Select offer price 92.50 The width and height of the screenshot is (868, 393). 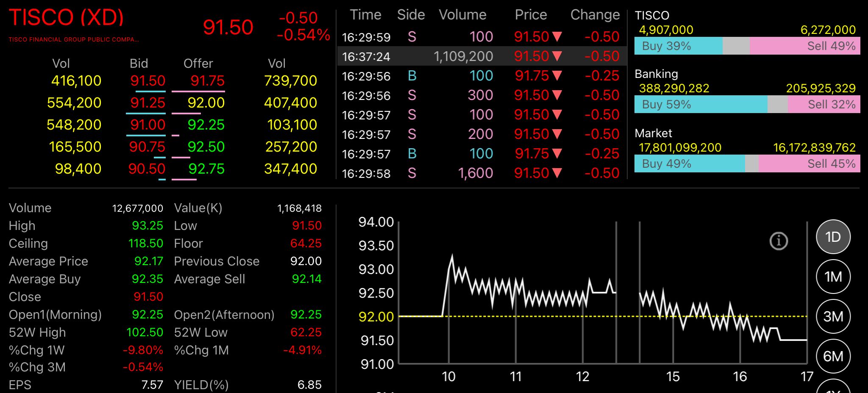tap(206, 147)
